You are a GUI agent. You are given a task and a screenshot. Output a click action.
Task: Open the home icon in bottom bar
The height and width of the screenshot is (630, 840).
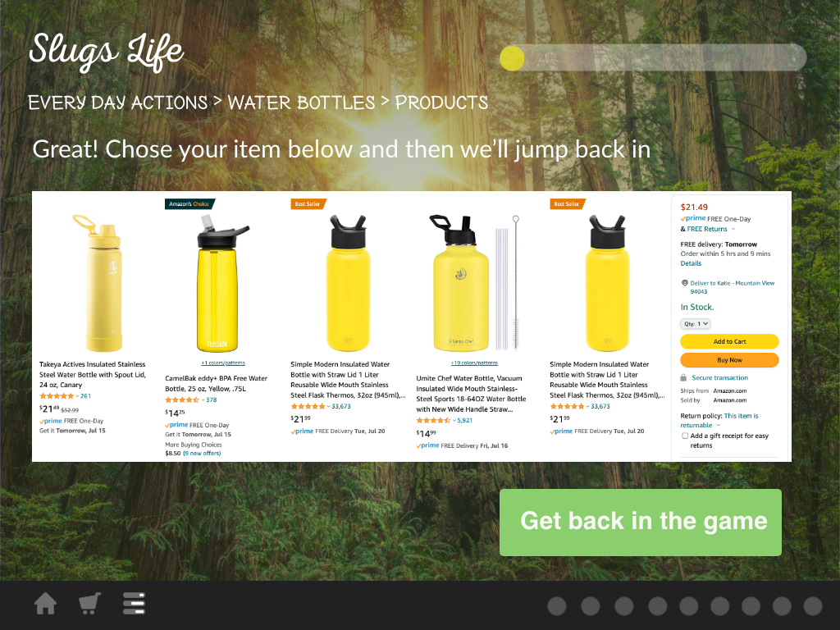(46, 603)
